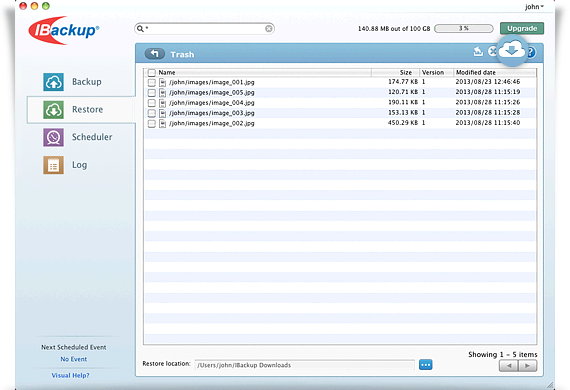The width and height of the screenshot is (570, 390).
Task: Open the Log section
Action: point(79,165)
